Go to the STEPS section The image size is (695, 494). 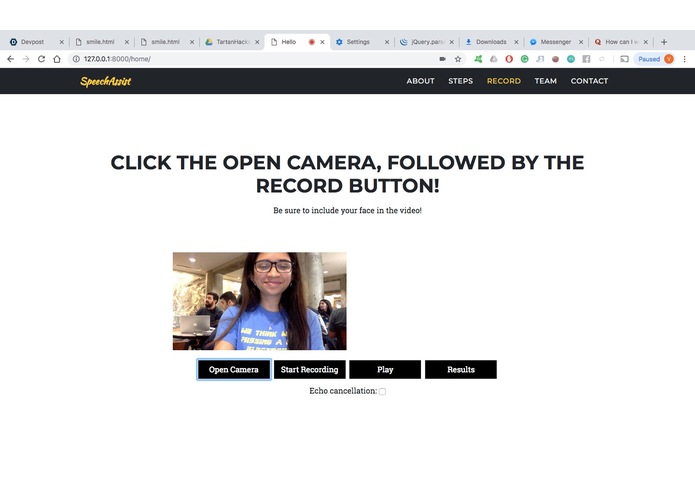[461, 81]
